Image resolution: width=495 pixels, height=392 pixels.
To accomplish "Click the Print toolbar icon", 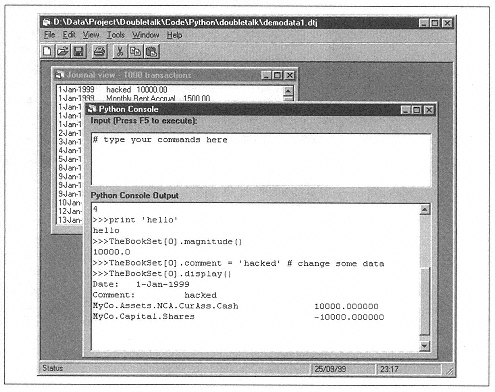I will [x=99, y=51].
